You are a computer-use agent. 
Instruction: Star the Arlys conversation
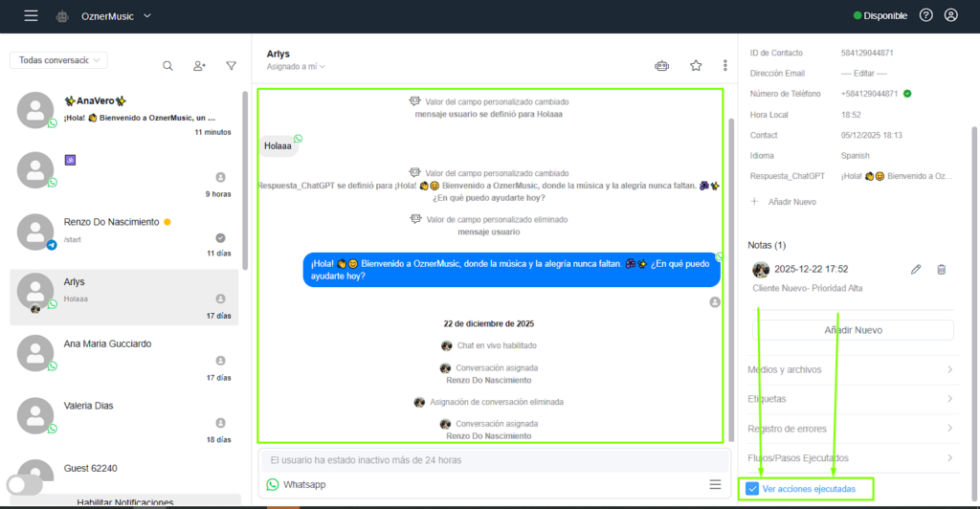[696, 66]
